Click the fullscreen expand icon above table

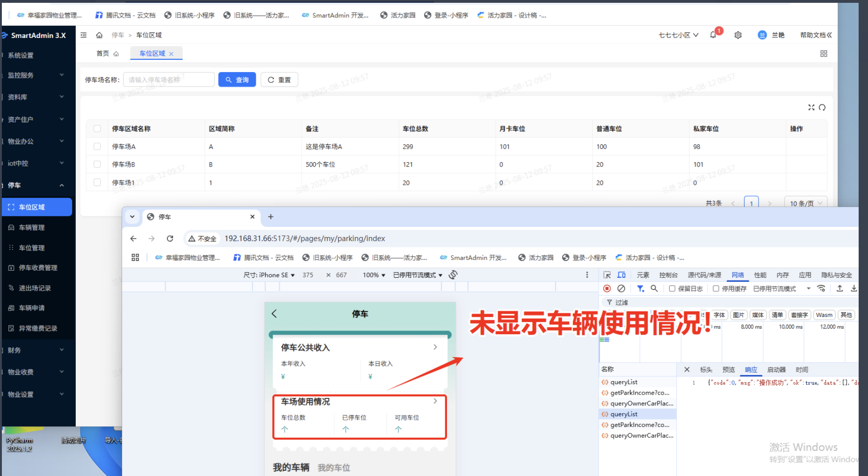pyautogui.click(x=811, y=108)
